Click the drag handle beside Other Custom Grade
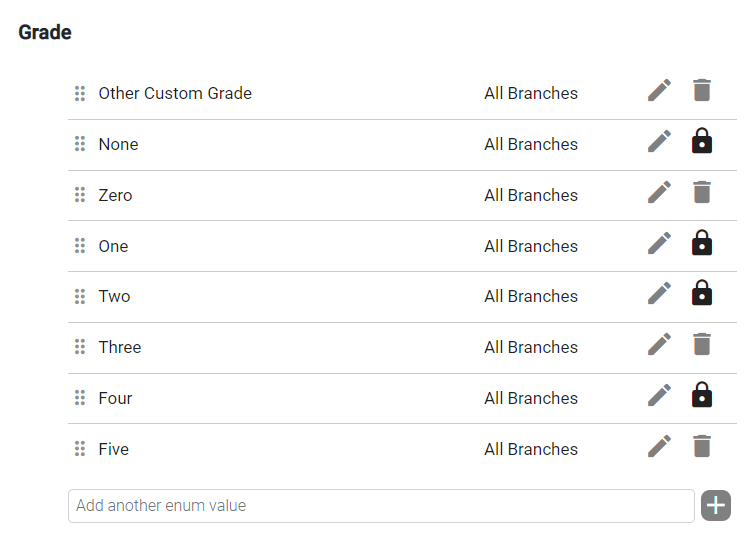This screenshot has width=753, height=548. click(x=80, y=93)
